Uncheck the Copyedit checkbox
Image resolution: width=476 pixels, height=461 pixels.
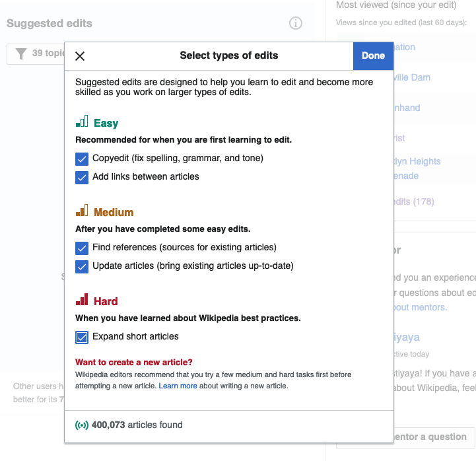82,159
